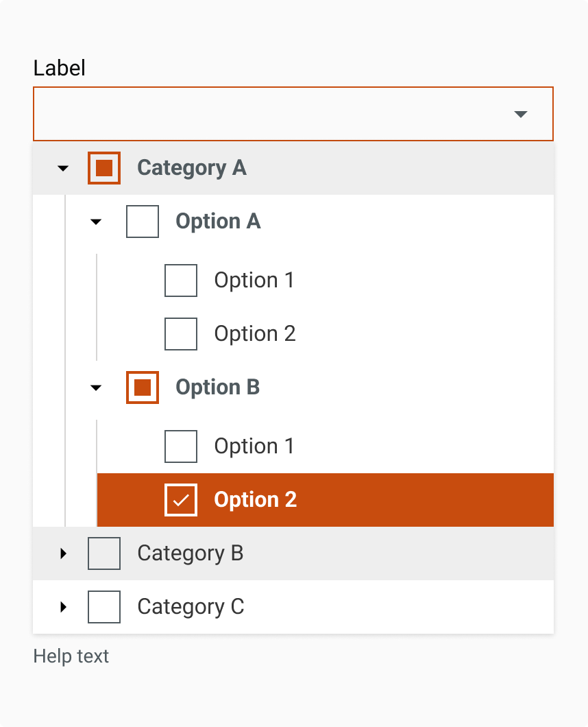
Task: Collapse Category A using its triangle arrow
Action: coord(63,168)
